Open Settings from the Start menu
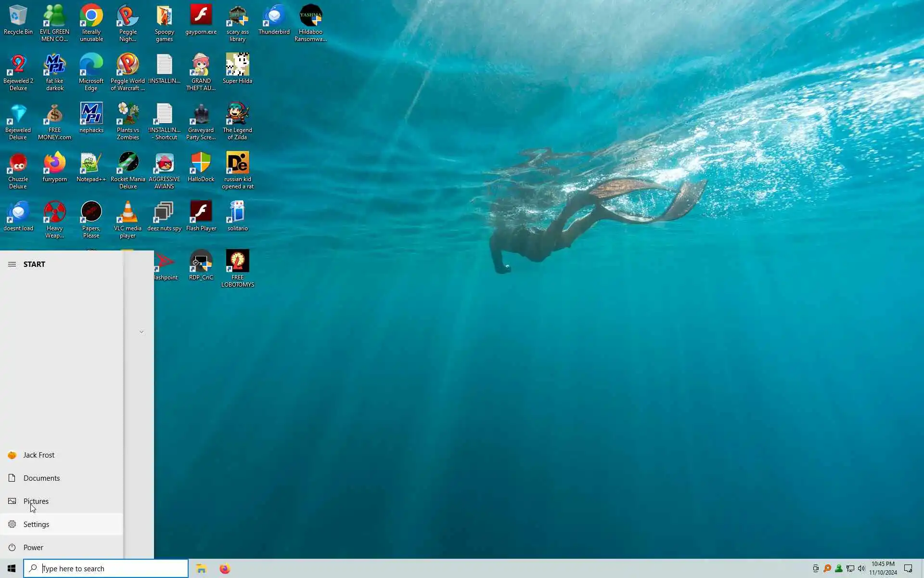 36,524
